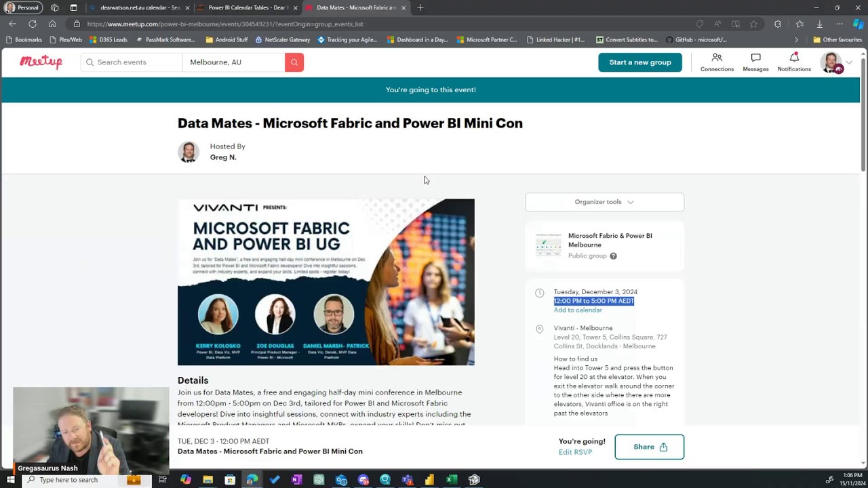The width and height of the screenshot is (868, 488).
Task: Open Immersive reader icon in address bar
Action: pos(736,24)
